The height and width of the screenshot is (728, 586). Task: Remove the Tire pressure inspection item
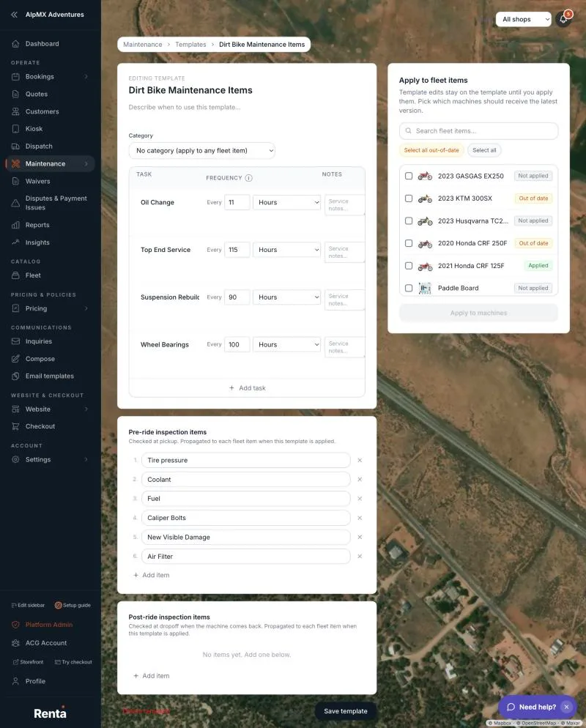360,460
